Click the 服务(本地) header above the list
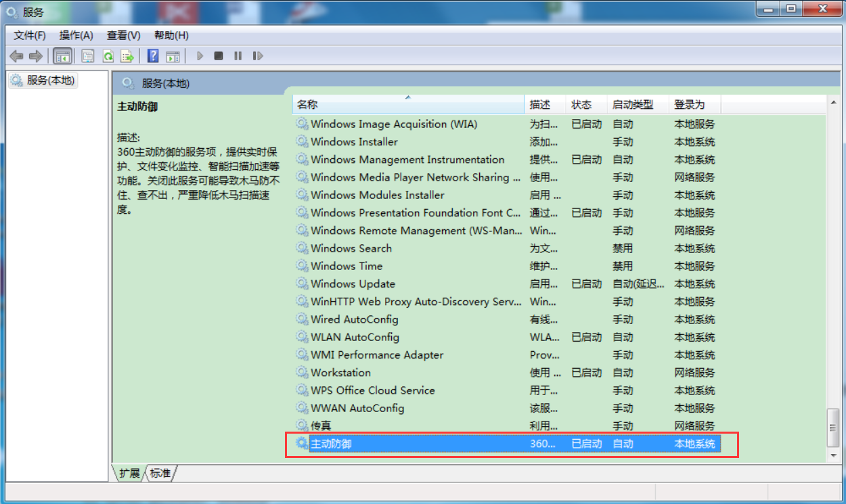Image resolution: width=846 pixels, height=504 pixels. click(x=166, y=83)
